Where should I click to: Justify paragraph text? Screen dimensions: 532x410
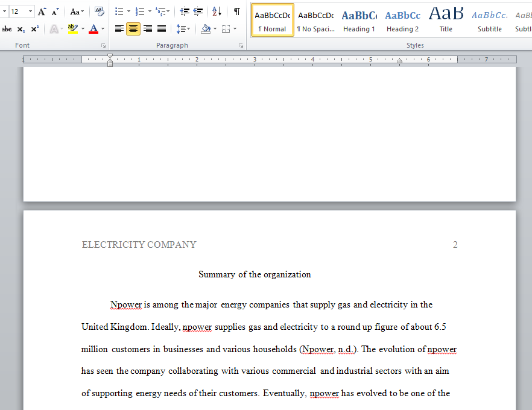tap(162, 29)
